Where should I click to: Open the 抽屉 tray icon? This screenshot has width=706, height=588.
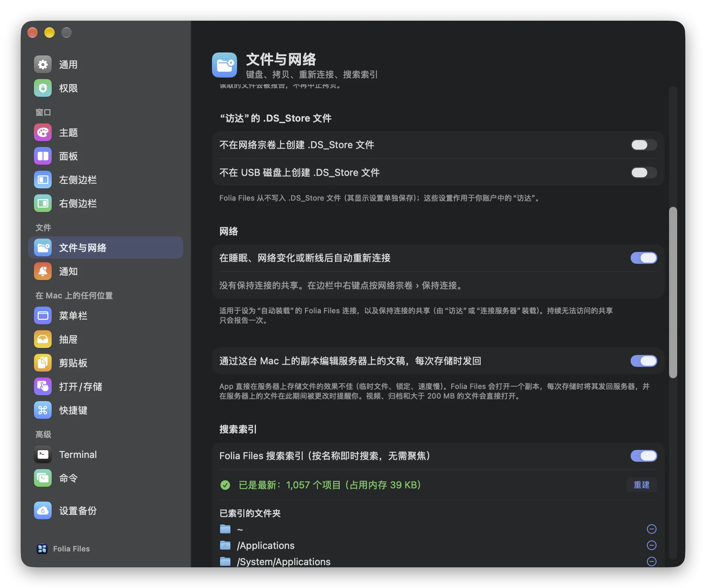point(43,339)
